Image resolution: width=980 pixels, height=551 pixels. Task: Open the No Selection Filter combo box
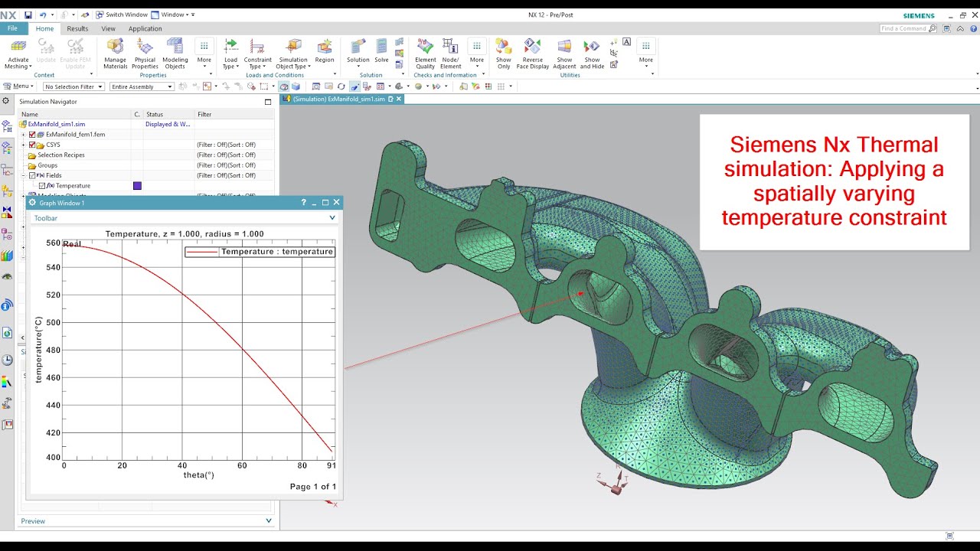point(73,86)
